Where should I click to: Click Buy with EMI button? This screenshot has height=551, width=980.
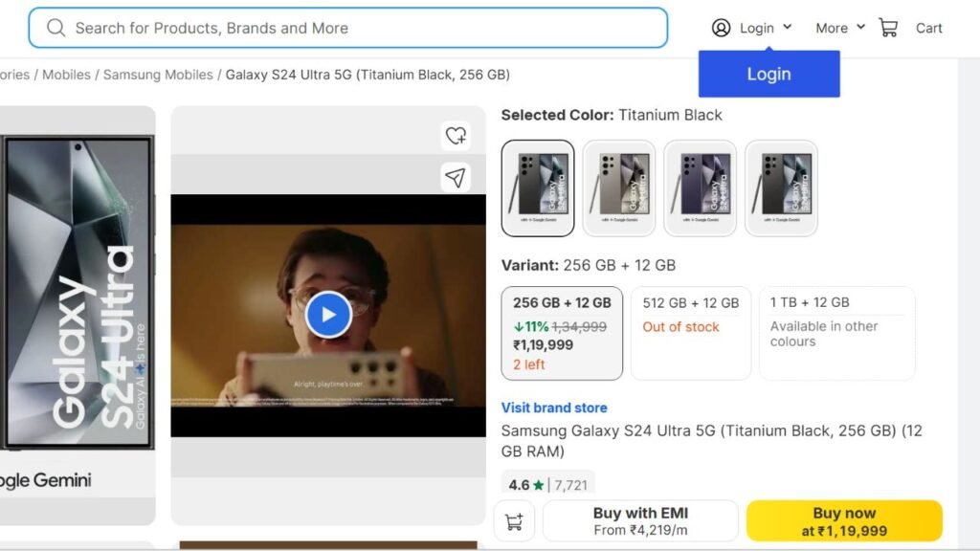(x=640, y=521)
